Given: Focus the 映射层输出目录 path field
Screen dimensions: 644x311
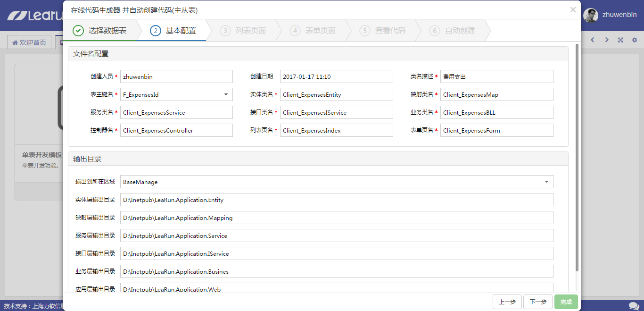Looking at the screenshot, I should click(x=337, y=218).
